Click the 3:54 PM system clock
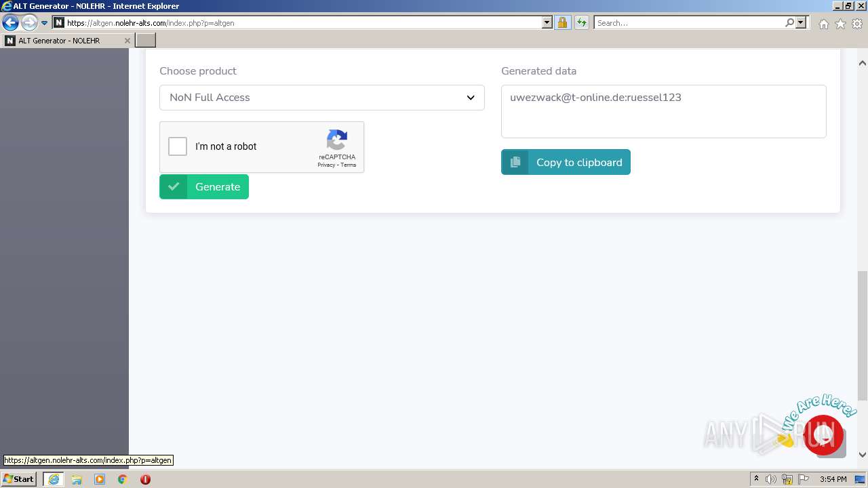Screen dimensions: 868x488 pos(833,479)
